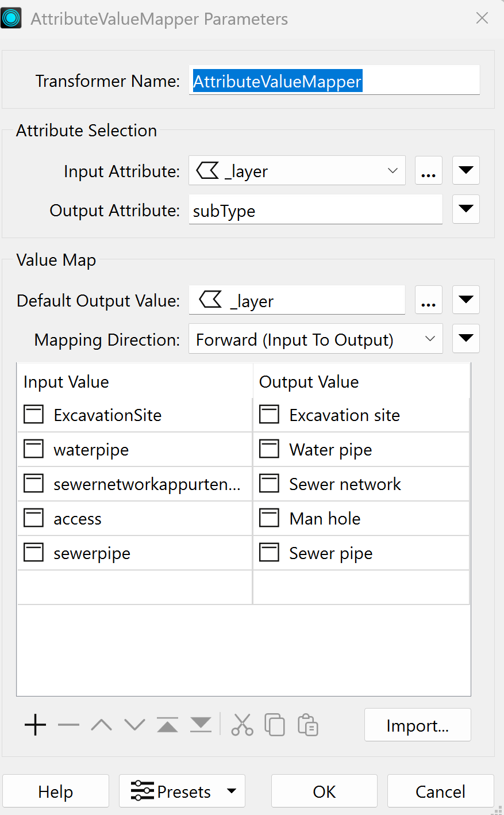504x815 pixels.
Task: Open the Input Attribute _layer dropdown
Action: click(297, 170)
